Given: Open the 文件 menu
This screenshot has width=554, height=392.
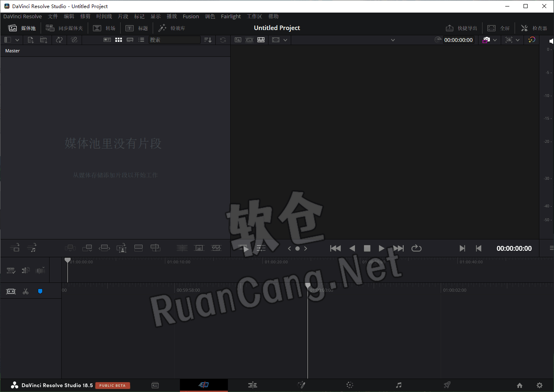Looking at the screenshot, I should 53,16.
